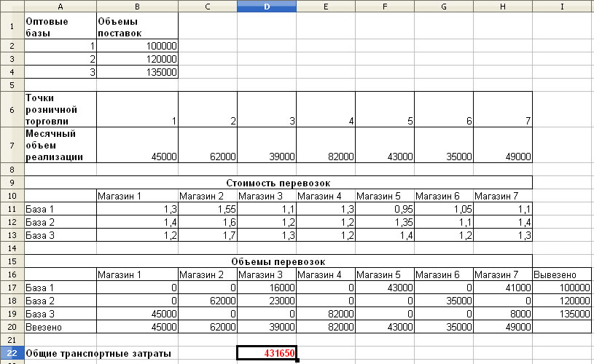The width and height of the screenshot is (594, 364).
Task: Select cost cell 0,95 in row 11
Action: click(x=385, y=209)
